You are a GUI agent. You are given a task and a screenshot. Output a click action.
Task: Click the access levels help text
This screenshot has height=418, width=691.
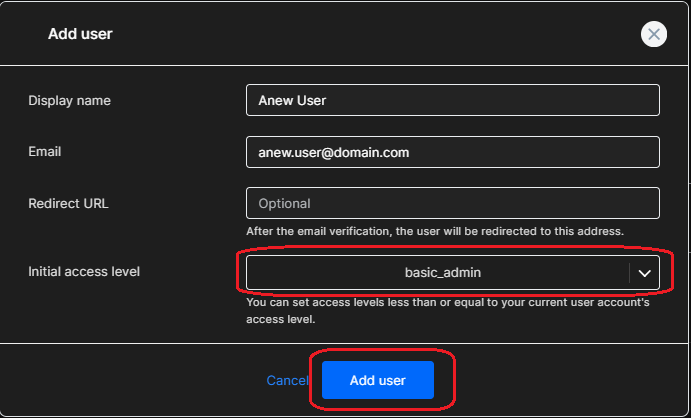448,311
